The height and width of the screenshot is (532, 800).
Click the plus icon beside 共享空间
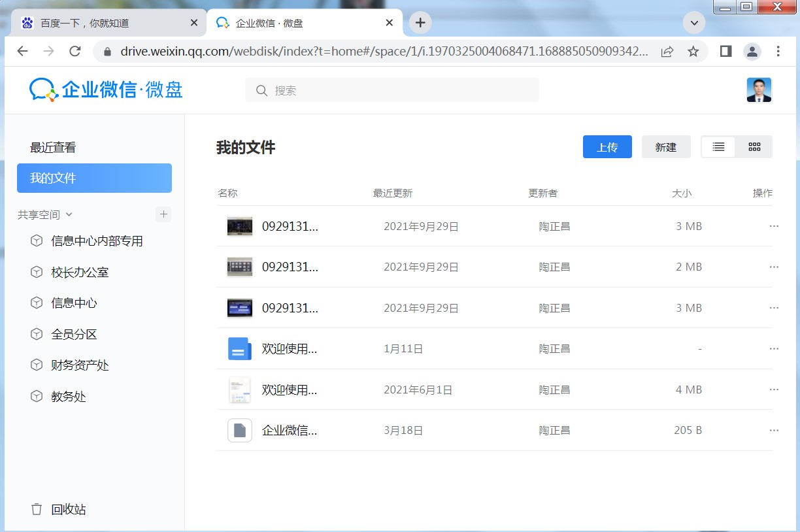(x=163, y=214)
